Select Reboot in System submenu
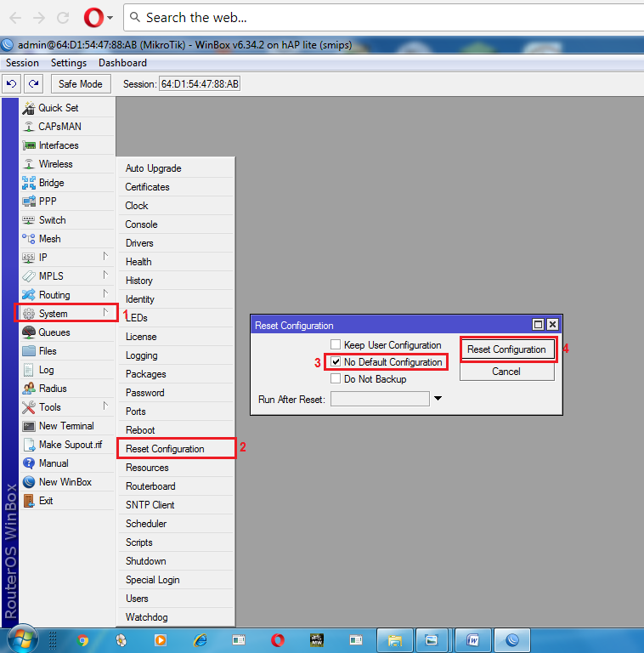 (176, 430)
